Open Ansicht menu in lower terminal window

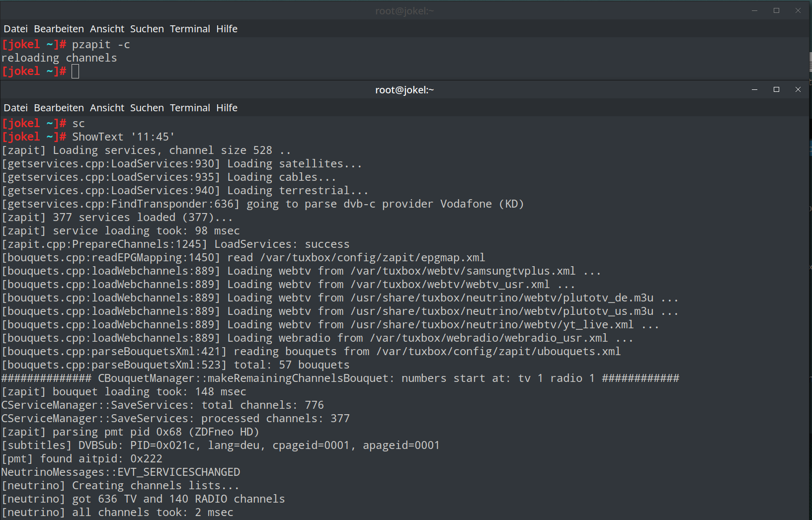coord(107,108)
